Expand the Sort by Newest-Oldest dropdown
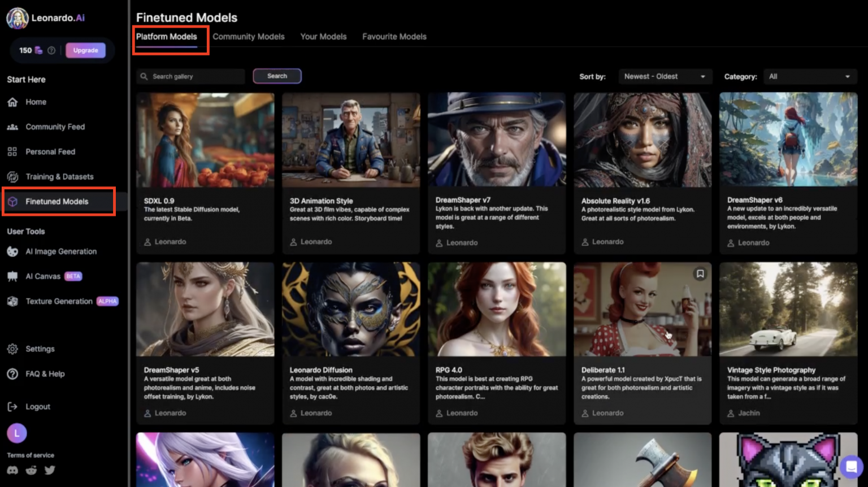Screen dimensions: 868x487 coord(664,77)
